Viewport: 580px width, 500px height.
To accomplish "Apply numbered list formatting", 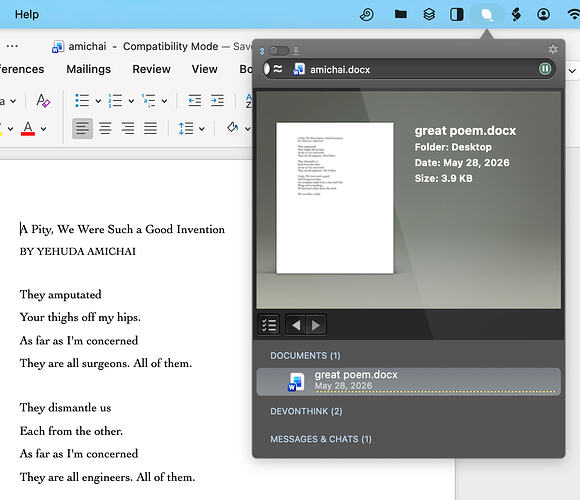I will (x=115, y=101).
